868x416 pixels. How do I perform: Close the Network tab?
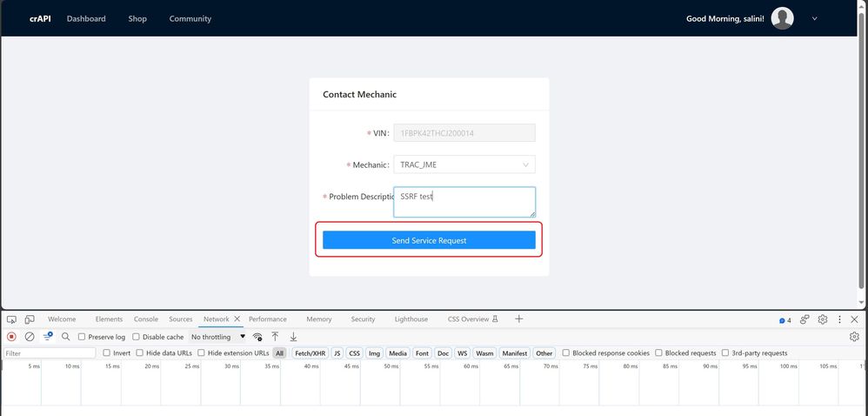pos(237,319)
